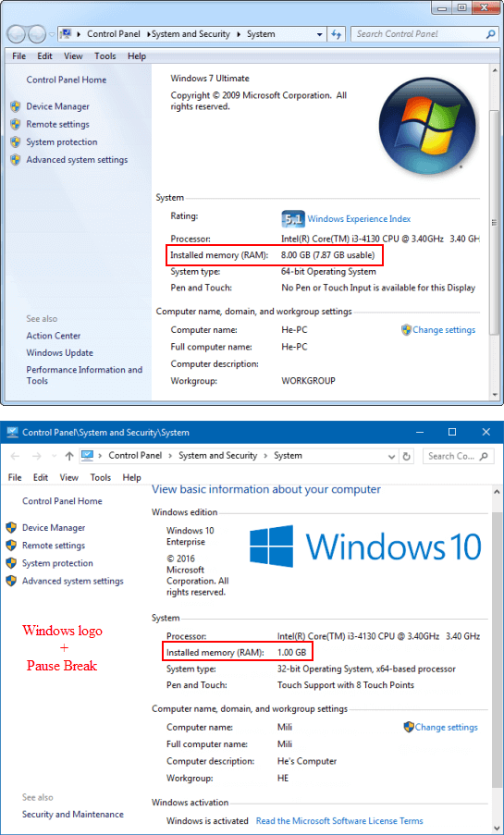504x835 pixels.
Task: Read the Microsoft Software License Terms link
Action: pyautogui.click(x=339, y=820)
